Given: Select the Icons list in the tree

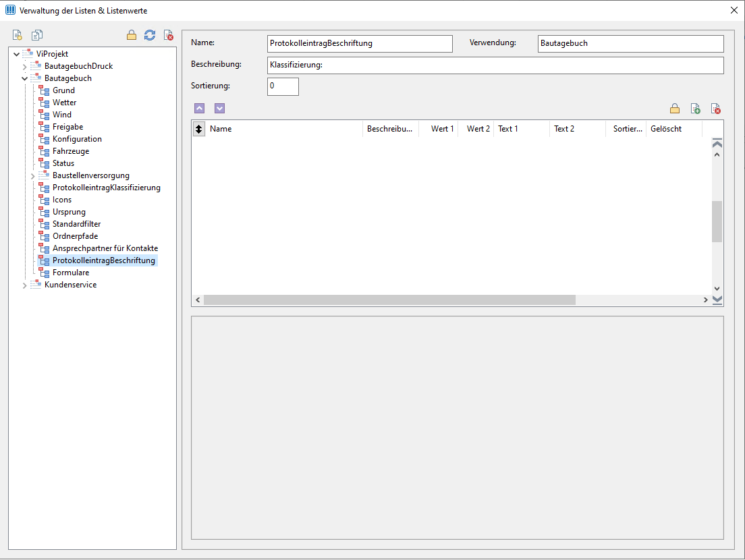Looking at the screenshot, I should click(62, 200).
